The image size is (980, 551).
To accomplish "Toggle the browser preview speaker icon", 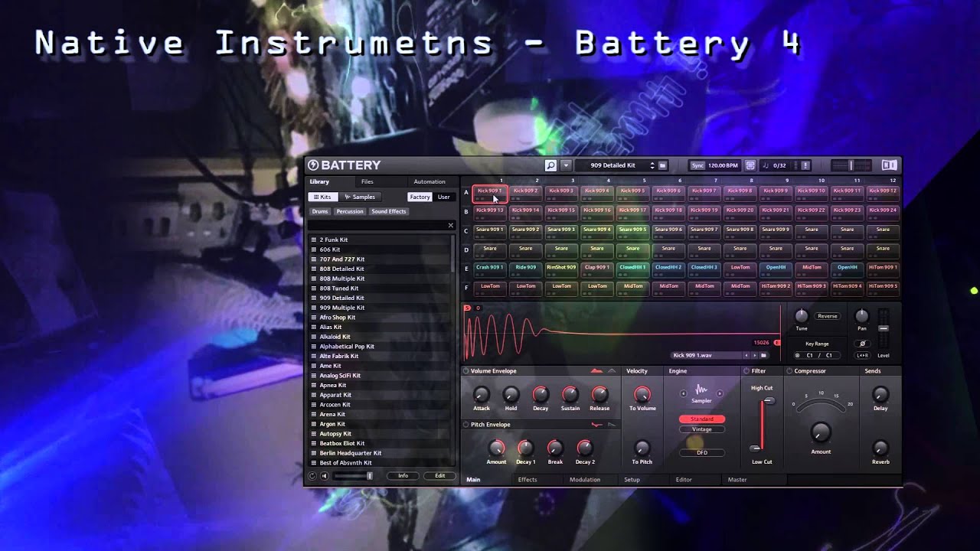I will click(x=324, y=476).
